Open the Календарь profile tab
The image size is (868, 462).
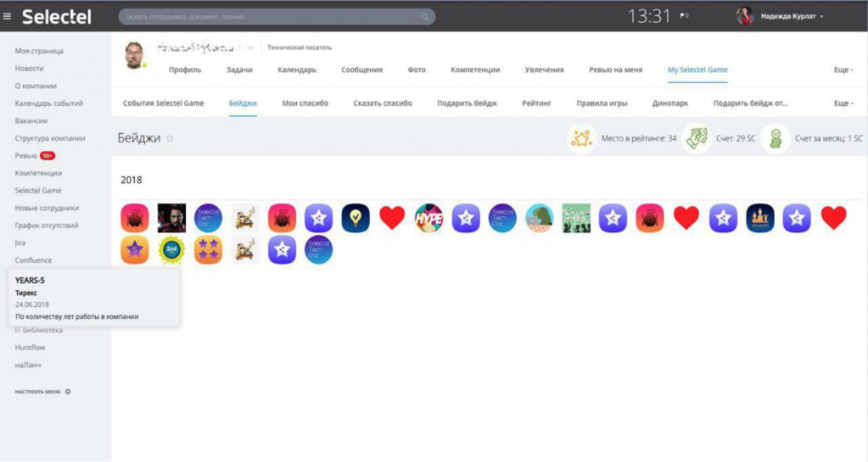(x=296, y=70)
